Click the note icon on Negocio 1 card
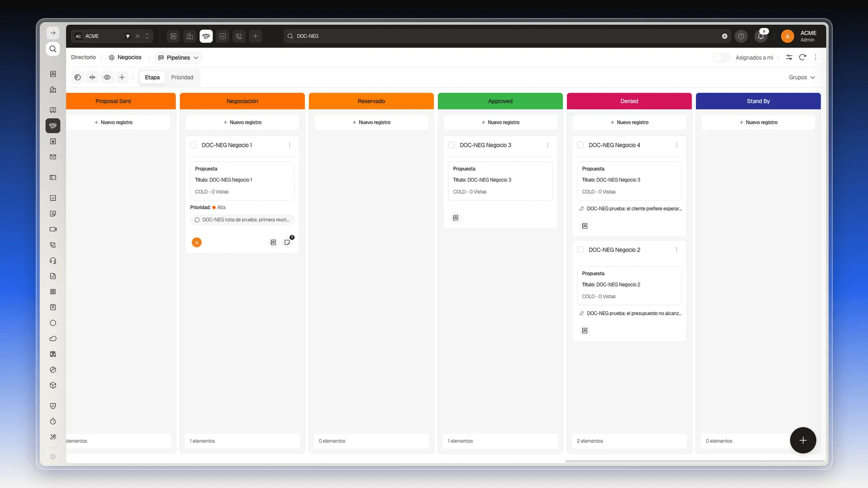 (x=287, y=243)
